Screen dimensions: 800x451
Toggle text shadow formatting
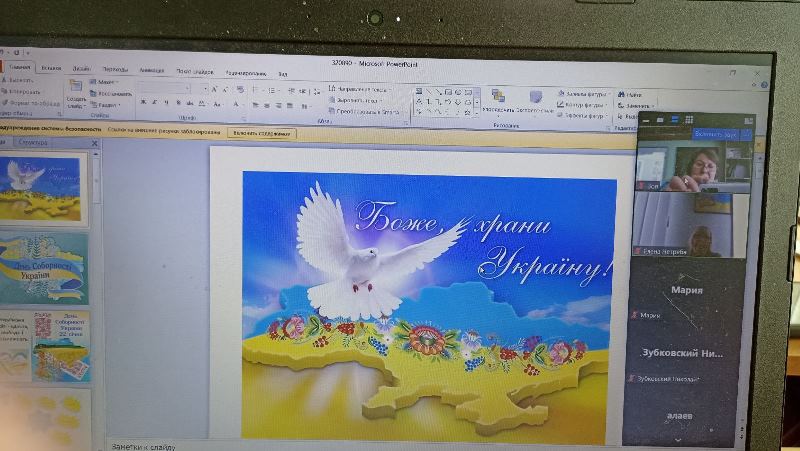(178, 104)
